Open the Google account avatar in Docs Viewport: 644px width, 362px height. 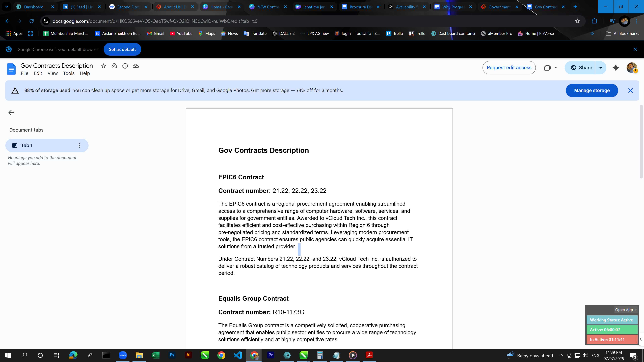point(632,68)
